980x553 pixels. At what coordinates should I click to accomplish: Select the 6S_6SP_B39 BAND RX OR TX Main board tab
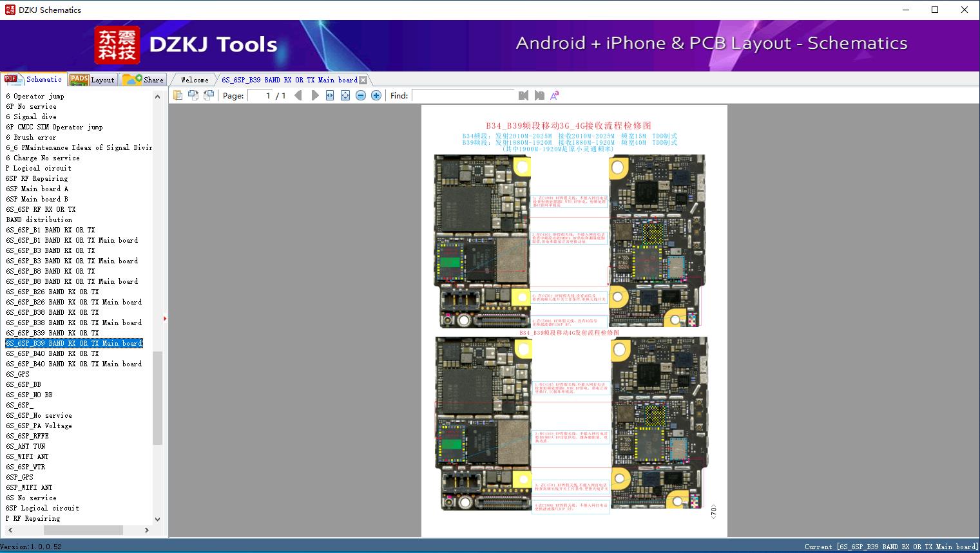[x=289, y=80]
